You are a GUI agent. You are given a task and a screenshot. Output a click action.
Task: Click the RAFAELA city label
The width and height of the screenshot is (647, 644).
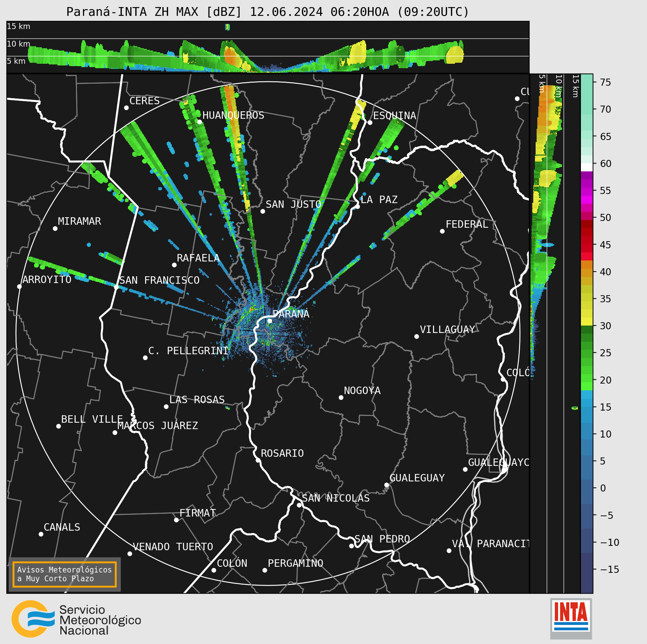(198, 258)
